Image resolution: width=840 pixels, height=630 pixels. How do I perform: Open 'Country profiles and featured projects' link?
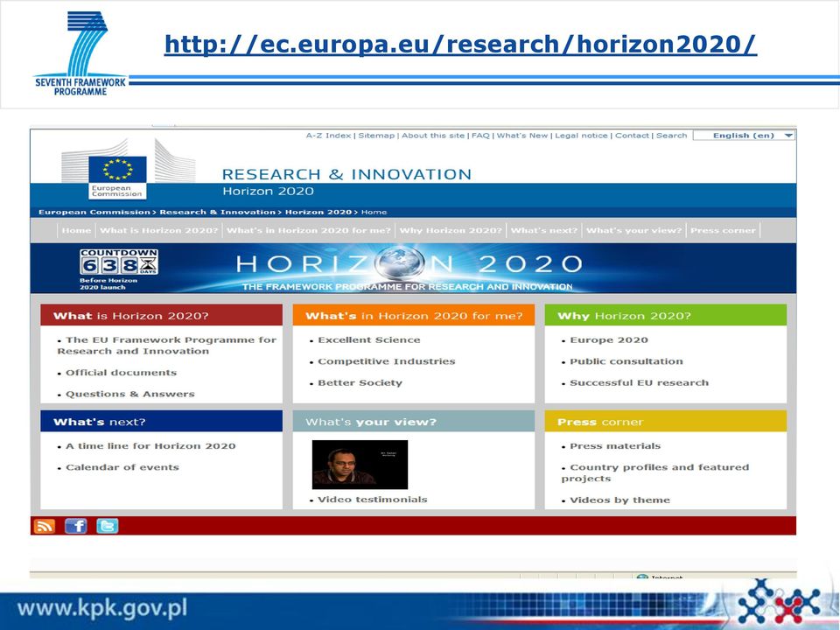tap(655, 473)
